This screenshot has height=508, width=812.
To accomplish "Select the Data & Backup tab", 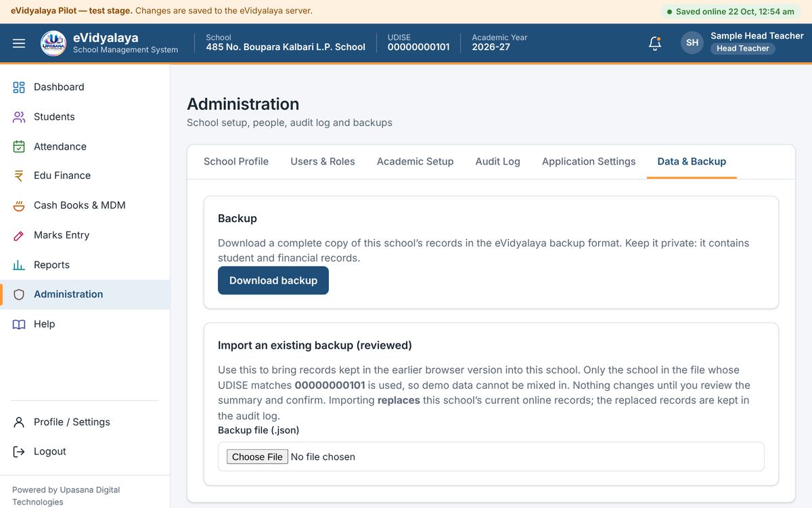I will pos(692,161).
